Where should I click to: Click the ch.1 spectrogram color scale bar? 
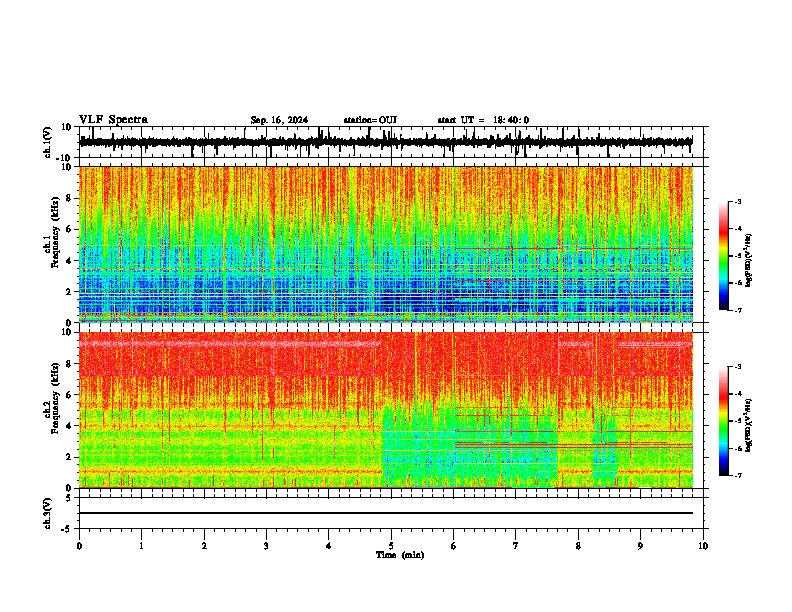(x=724, y=256)
